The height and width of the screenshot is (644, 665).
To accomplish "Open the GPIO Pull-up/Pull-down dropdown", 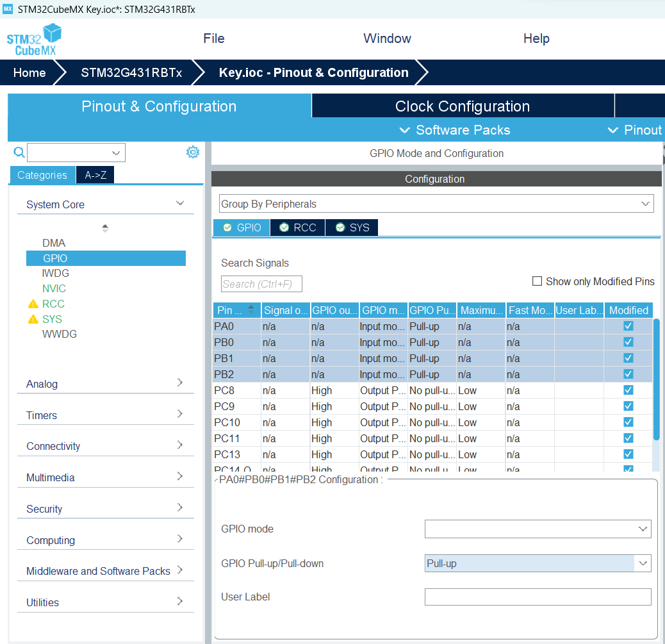I will coord(538,563).
